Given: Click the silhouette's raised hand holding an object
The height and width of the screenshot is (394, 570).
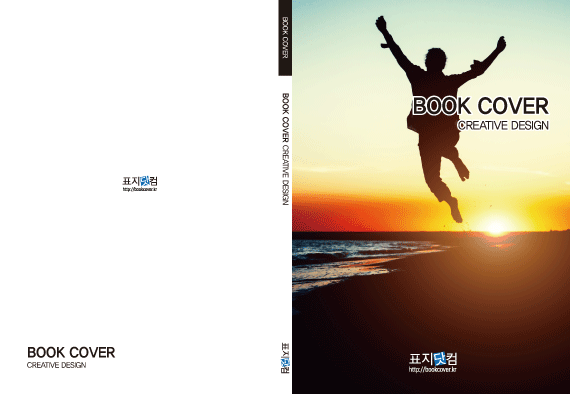Looking at the screenshot, I should 501,44.
